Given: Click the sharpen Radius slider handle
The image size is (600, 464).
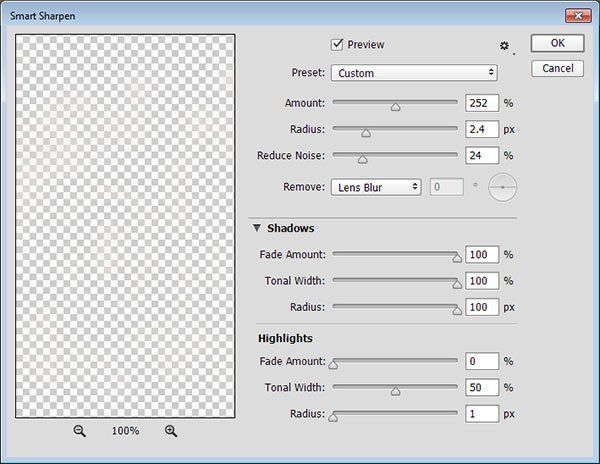Looking at the screenshot, I should pos(366,133).
